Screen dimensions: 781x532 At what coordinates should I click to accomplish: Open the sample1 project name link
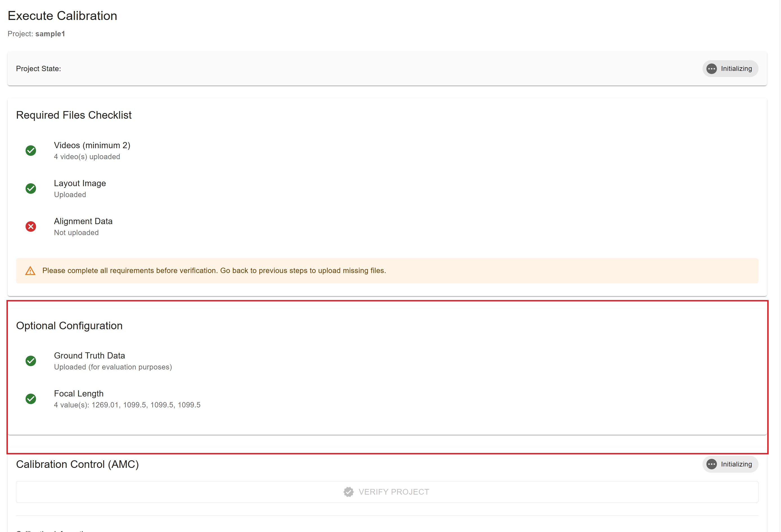(50, 34)
